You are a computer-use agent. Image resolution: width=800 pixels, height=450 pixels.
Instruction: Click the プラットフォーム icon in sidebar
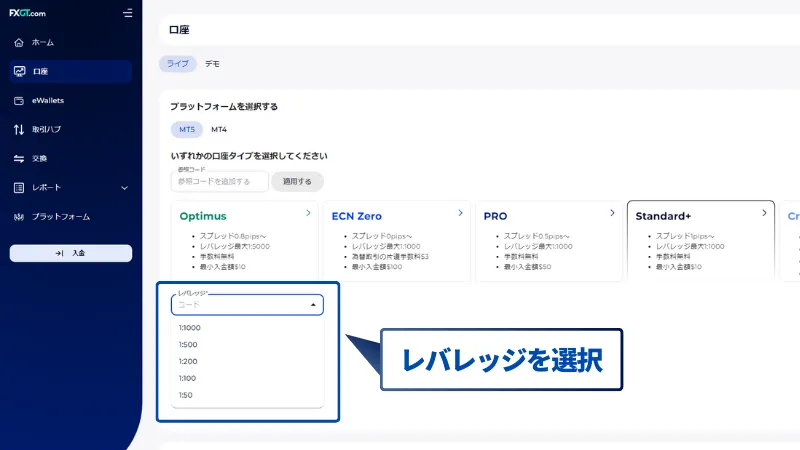click(x=19, y=217)
